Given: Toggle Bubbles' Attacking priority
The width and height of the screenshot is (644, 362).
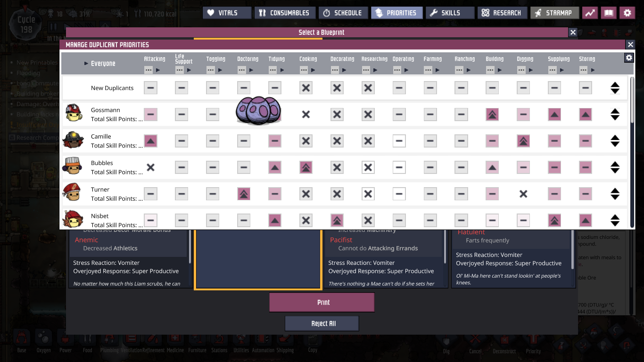Looking at the screenshot, I should pos(150,167).
